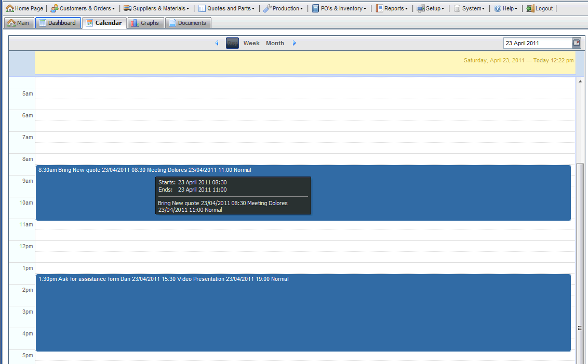588x364 pixels.
Task: Click the Production wrench icon
Action: click(x=267, y=8)
